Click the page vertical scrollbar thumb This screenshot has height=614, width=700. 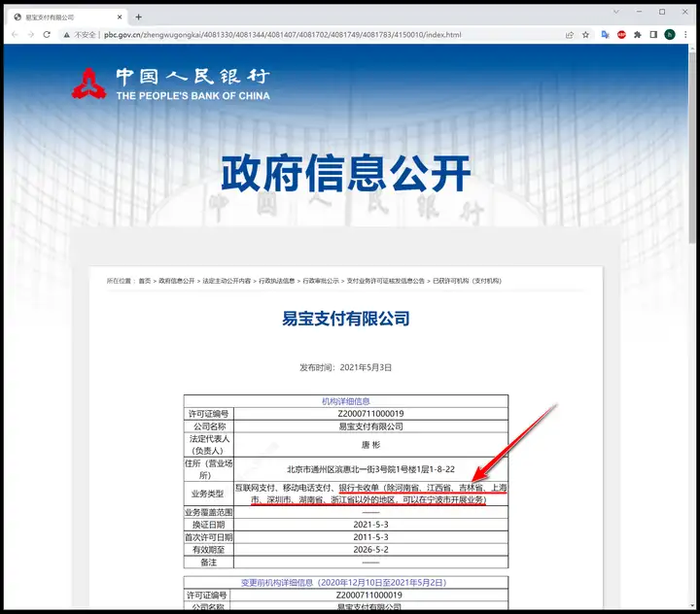[x=692, y=148]
